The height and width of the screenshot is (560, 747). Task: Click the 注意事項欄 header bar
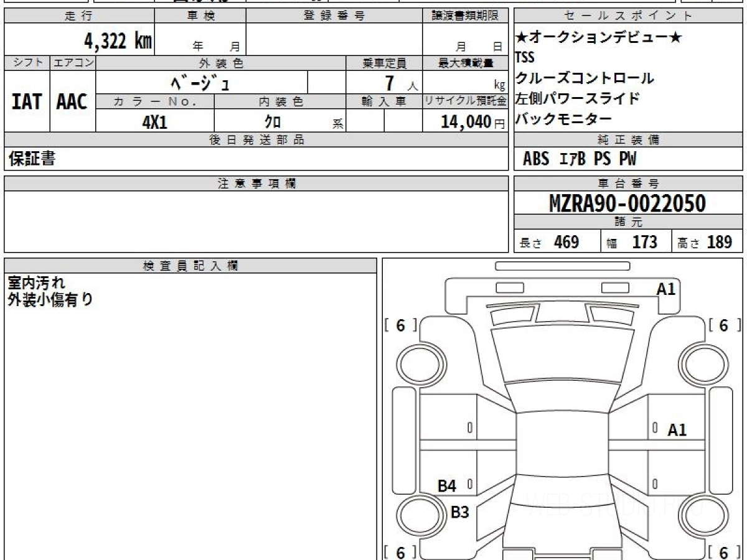(x=256, y=184)
